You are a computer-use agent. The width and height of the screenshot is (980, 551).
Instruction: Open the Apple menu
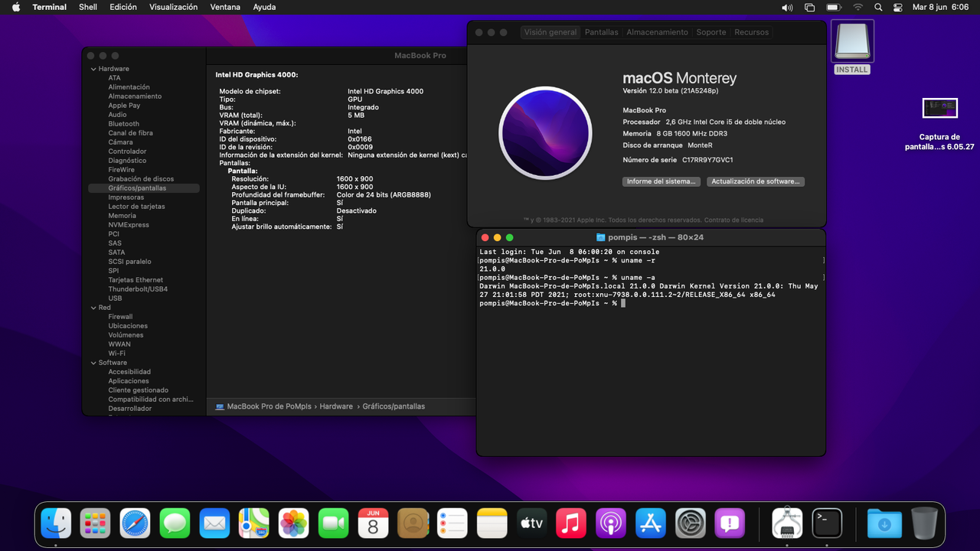[x=15, y=7]
